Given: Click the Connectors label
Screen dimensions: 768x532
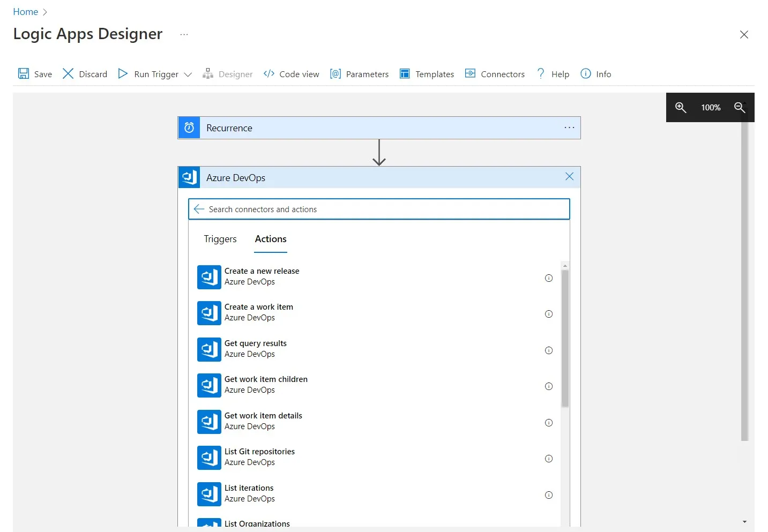Looking at the screenshot, I should pos(503,74).
